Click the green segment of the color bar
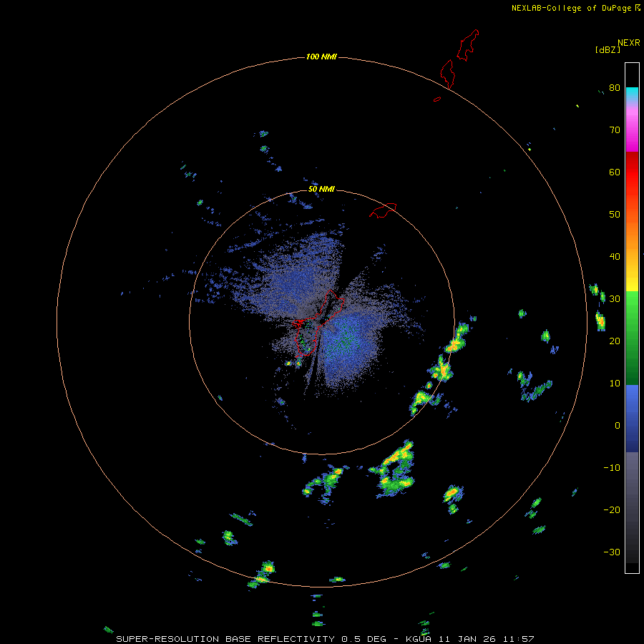Image resolution: width=644 pixels, height=644 pixels. 632,338
